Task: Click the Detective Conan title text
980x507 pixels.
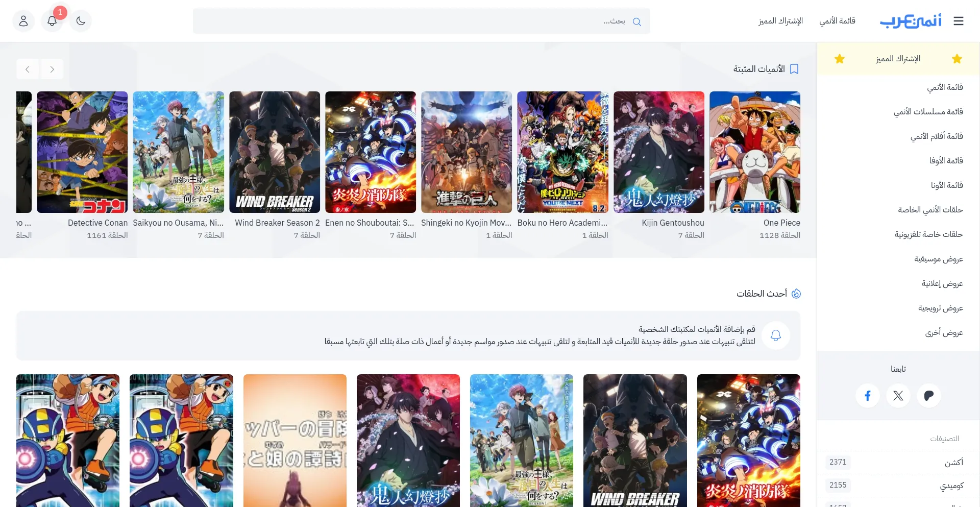Action: tap(97, 223)
